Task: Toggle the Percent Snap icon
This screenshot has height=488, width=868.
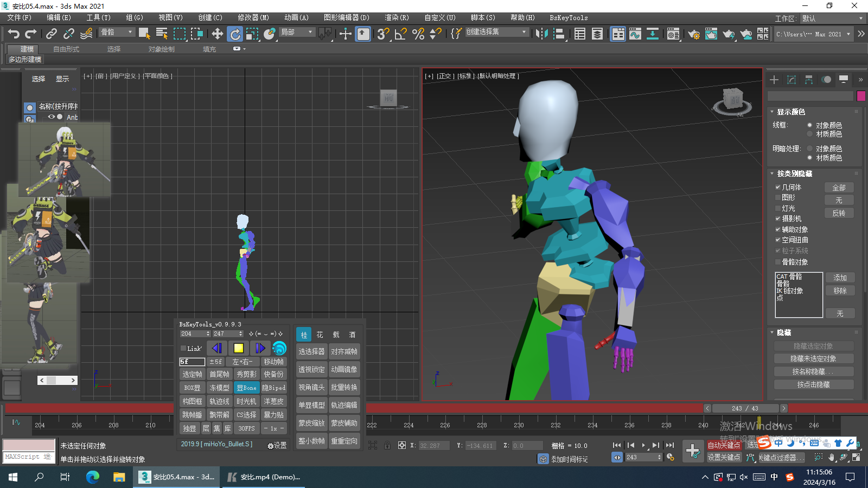Action: (x=418, y=34)
